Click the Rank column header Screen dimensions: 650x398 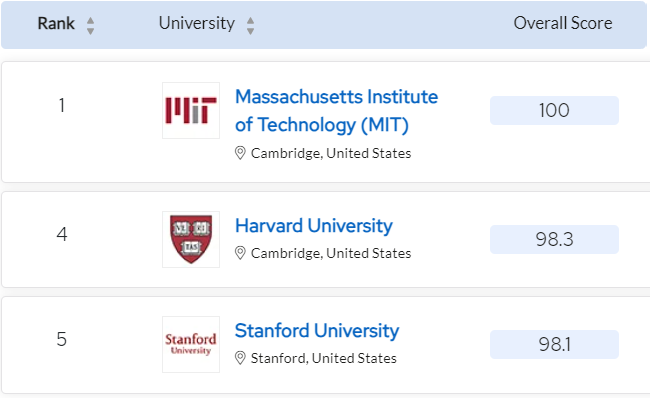click(x=56, y=23)
